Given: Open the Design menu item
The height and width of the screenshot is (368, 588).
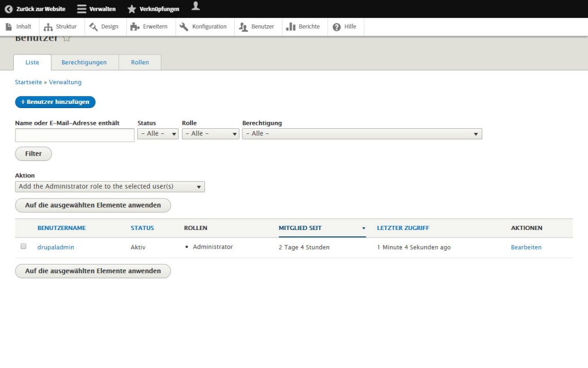Looking at the screenshot, I should 104,26.
